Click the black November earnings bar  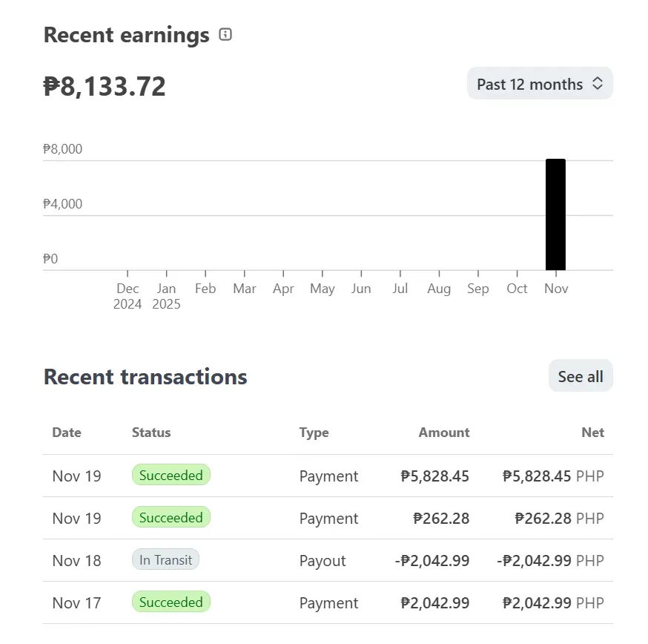click(x=555, y=214)
